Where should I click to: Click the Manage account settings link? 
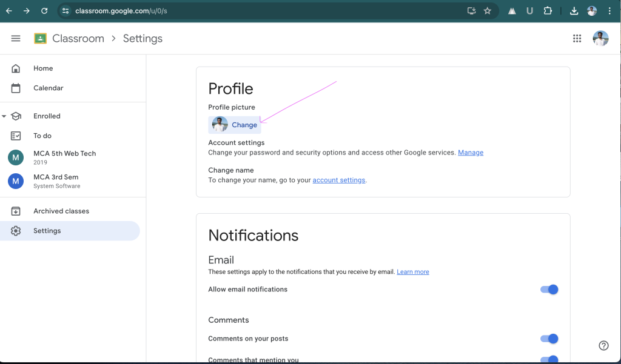471,153
